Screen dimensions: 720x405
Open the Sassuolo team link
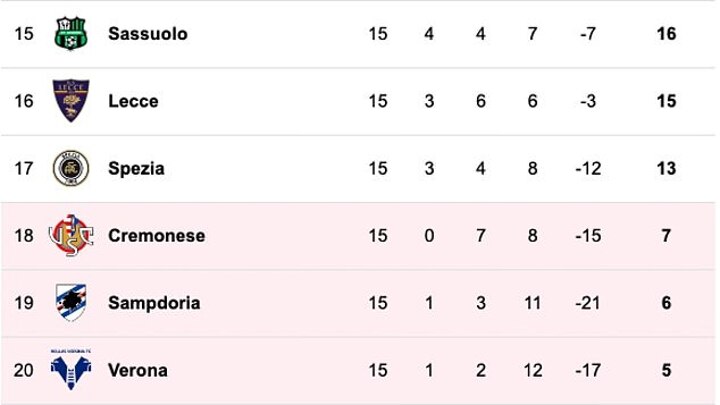tap(148, 34)
